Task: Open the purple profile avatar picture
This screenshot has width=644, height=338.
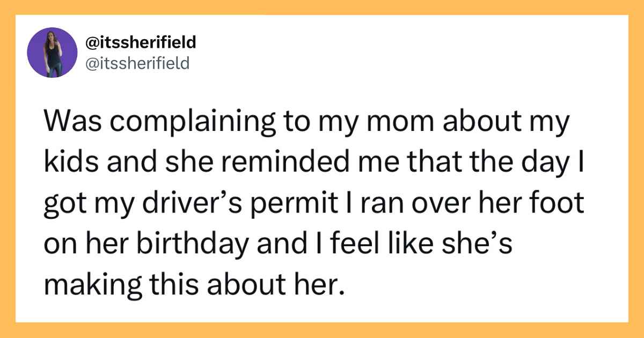Action: click(x=53, y=53)
